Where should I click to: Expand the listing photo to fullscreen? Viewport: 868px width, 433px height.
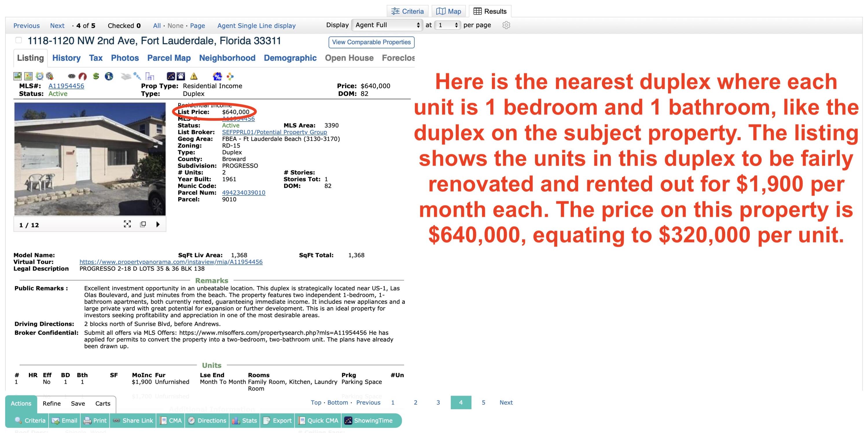pyautogui.click(x=127, y=224)
